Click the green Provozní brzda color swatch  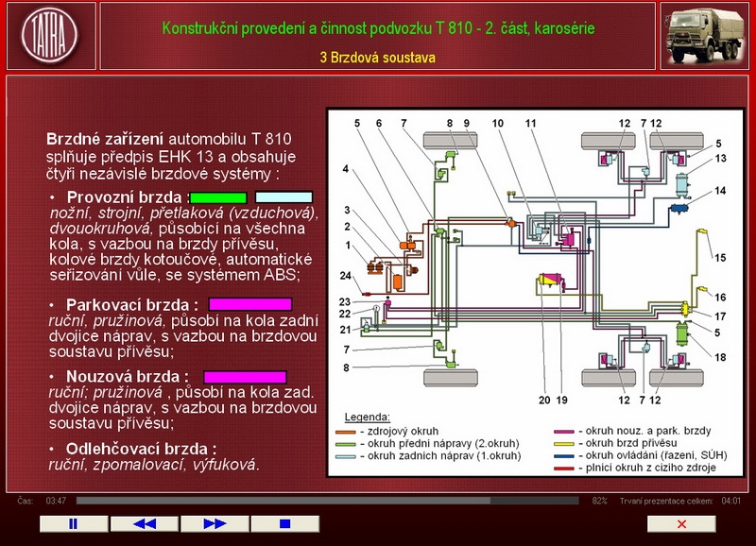[218, 197]
